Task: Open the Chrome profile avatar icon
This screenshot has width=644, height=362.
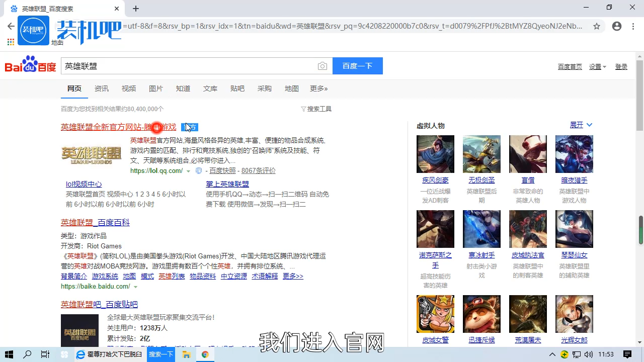Action: tap(617, 26)
